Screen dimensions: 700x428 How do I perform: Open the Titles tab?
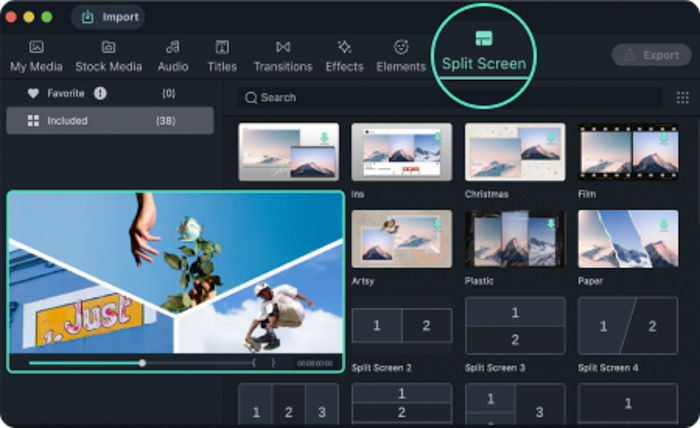222,56
